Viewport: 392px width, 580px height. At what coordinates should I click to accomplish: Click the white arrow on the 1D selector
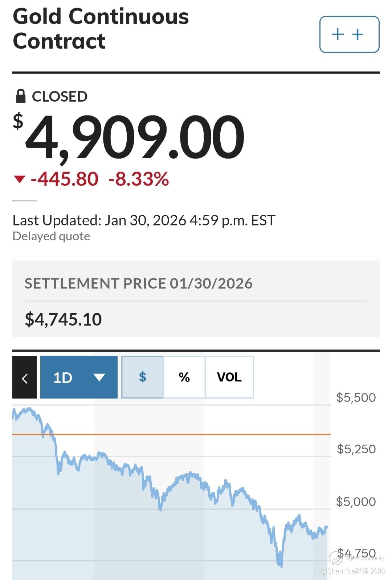99,377
